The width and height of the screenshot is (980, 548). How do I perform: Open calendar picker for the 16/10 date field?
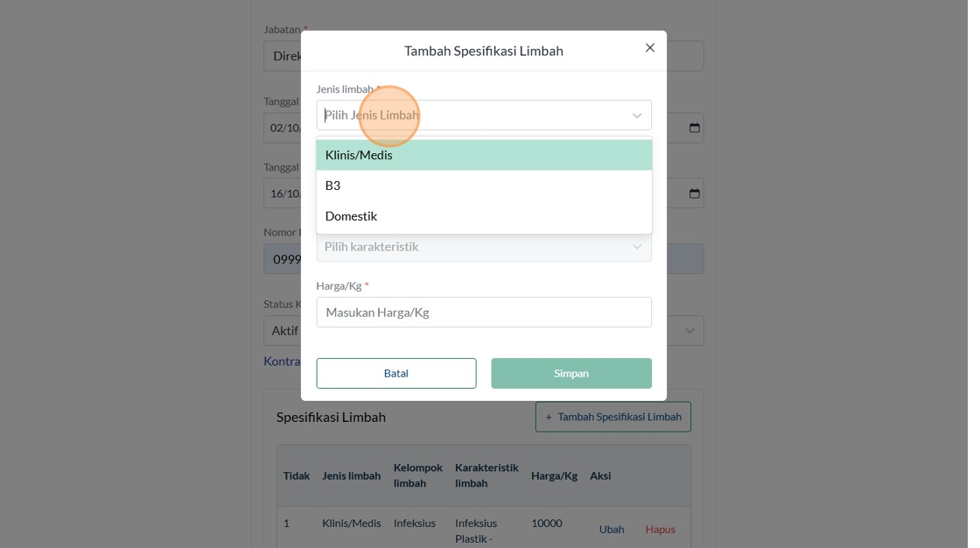695,193
